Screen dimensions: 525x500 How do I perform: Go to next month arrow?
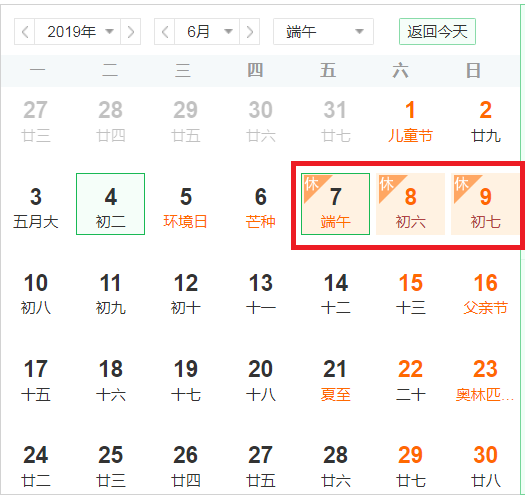[x=249, y=32]
